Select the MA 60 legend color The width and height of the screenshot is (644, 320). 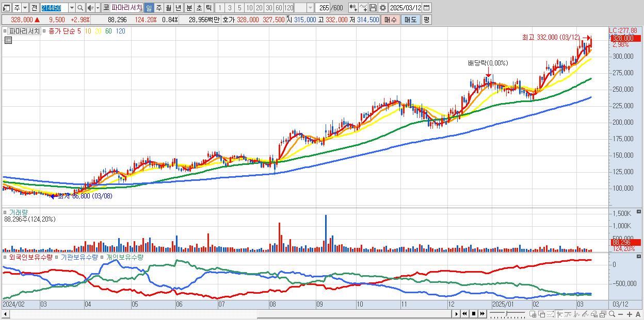108,31
